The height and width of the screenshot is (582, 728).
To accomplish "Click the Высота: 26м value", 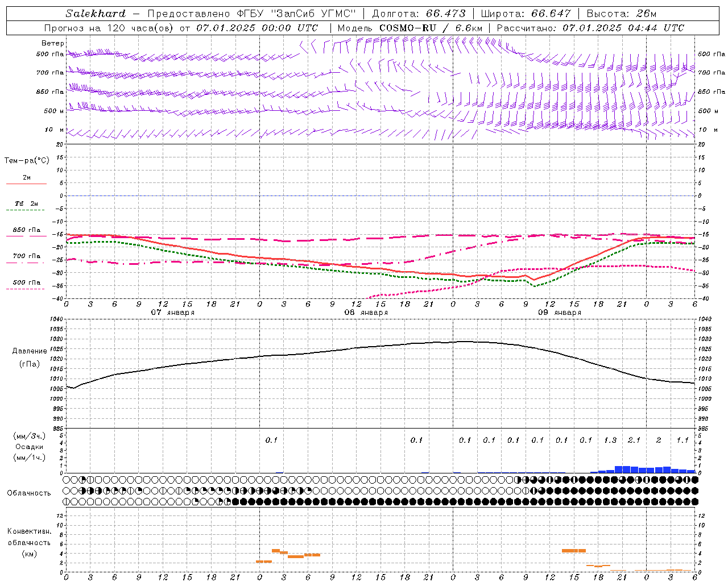I will pos(622,14).
